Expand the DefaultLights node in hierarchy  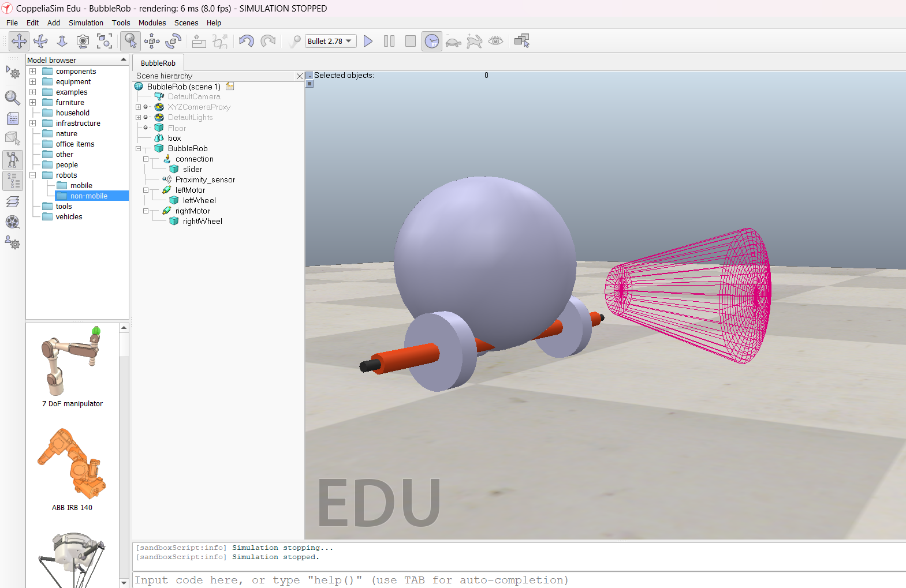point(138,118)
